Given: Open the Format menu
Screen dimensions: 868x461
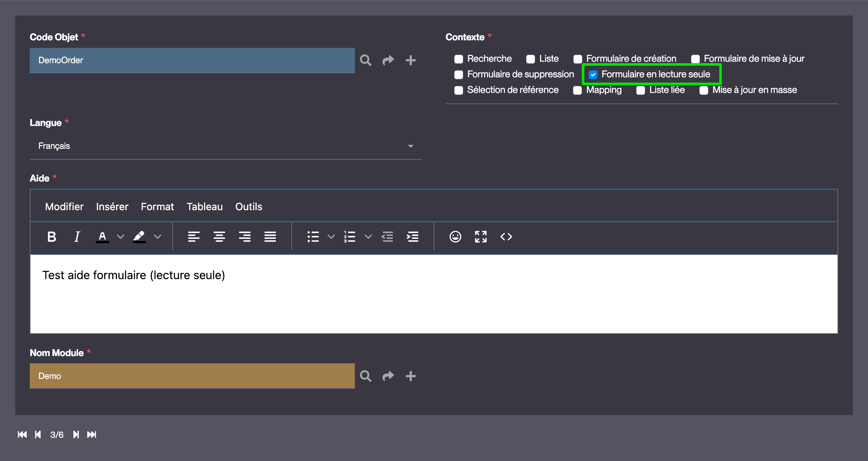Looking at the screenshot, I should pos(157,207).
